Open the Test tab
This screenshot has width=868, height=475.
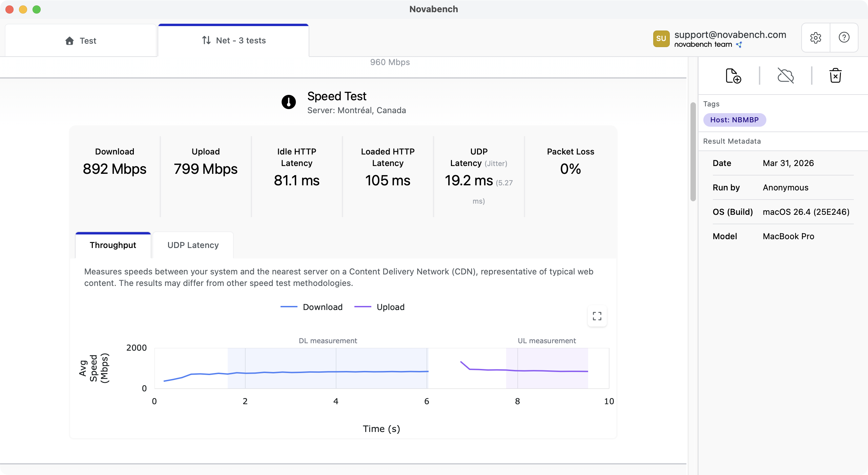(80, 40)
